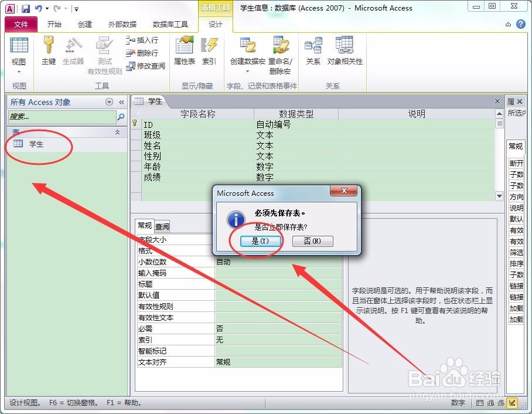The image size is (532, 414).
Task: Open Access Help question mark icon
Action: click(x=521, y=24)
